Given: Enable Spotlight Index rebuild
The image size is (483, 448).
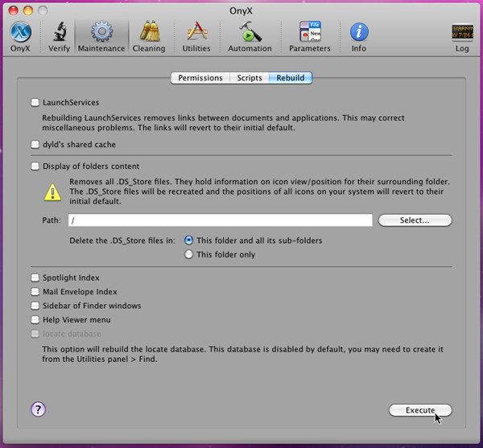Looking at the screenshot, I should tap(35, 277).
